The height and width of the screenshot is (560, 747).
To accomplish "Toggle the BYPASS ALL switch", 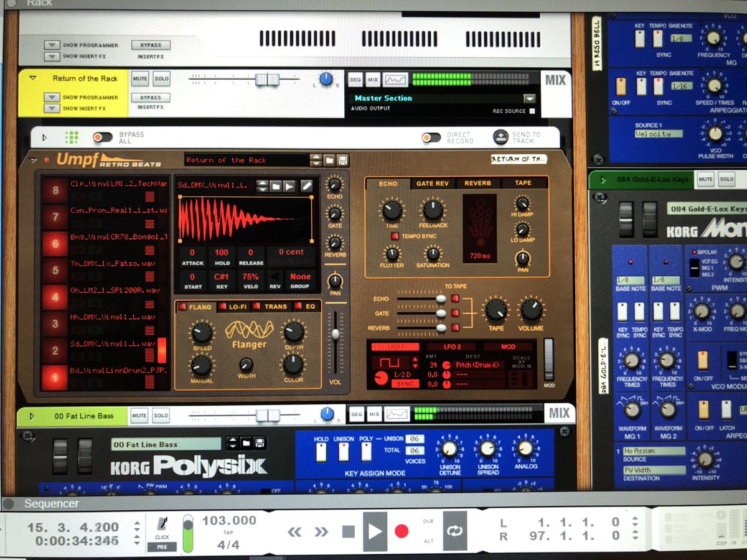I will click(x=103, y=137).
